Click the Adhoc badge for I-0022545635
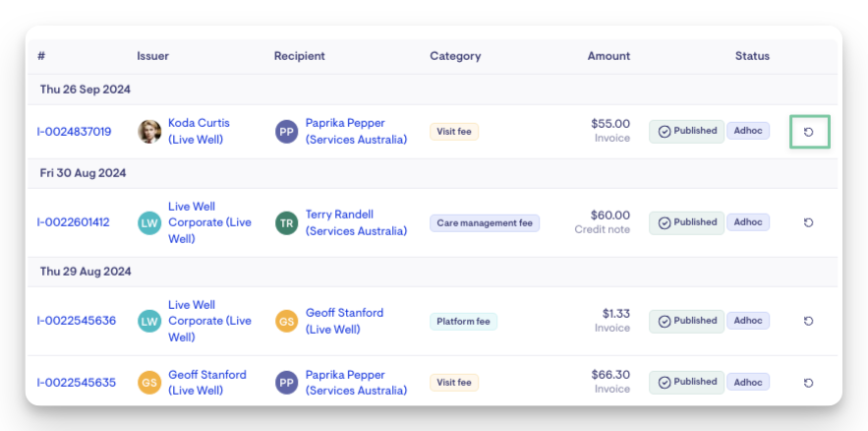 point(747,382)
